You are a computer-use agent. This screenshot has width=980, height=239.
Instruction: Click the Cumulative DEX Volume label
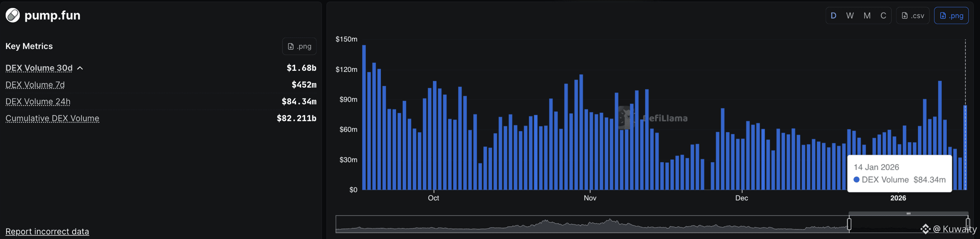coord(52,119)
